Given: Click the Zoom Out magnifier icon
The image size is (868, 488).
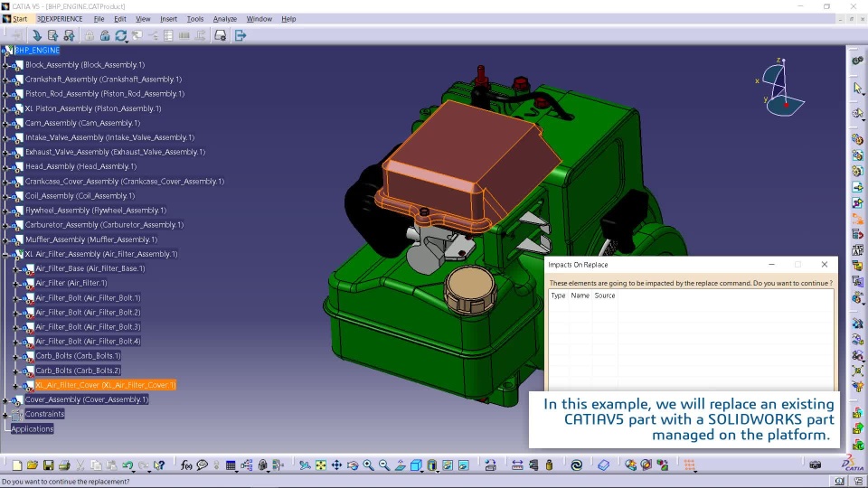Looking at the screenshot, I should coord(383,465).
